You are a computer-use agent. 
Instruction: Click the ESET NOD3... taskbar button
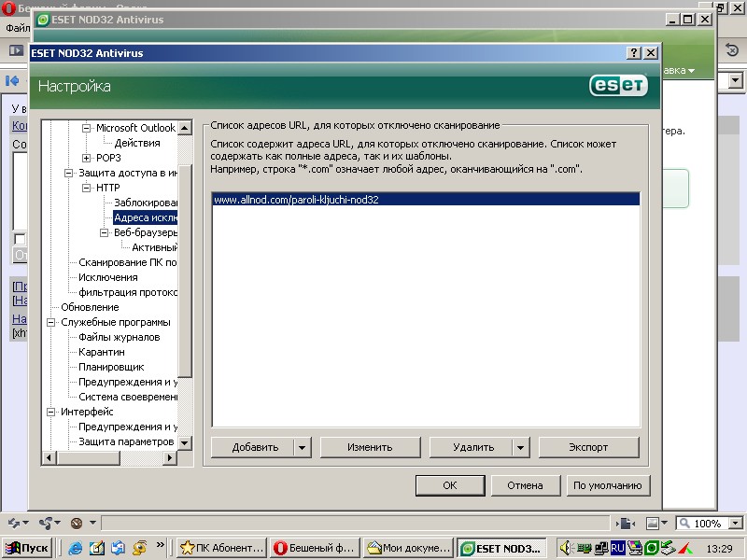coord(502,548)
